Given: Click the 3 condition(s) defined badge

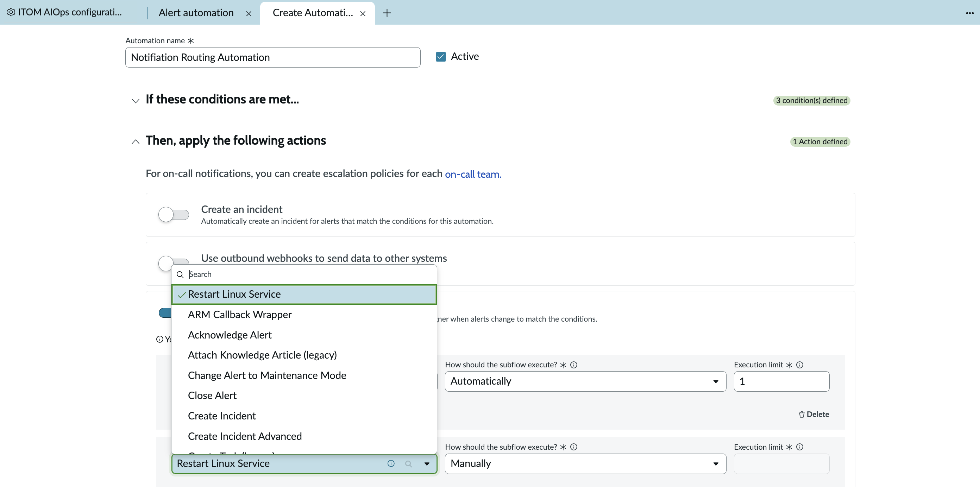Looking at the screenshot, I should [811, 100].
